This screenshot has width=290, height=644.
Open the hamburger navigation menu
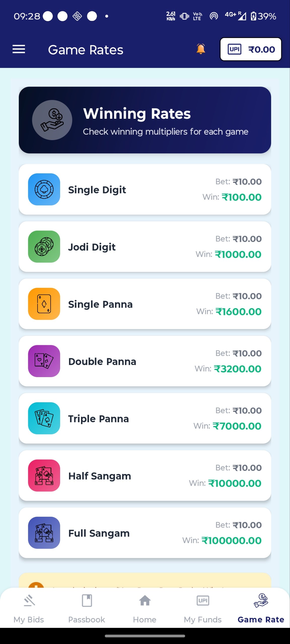tap(19, 49)
